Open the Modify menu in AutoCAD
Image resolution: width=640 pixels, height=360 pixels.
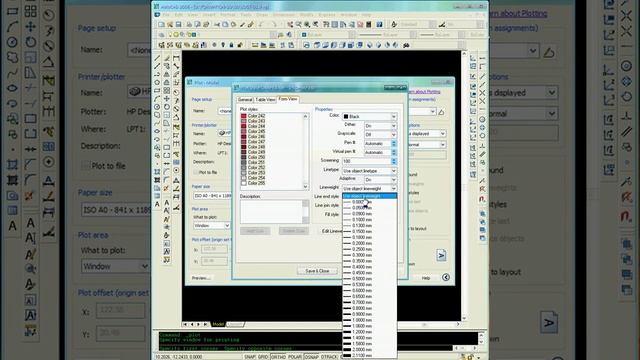pos(307,15)
